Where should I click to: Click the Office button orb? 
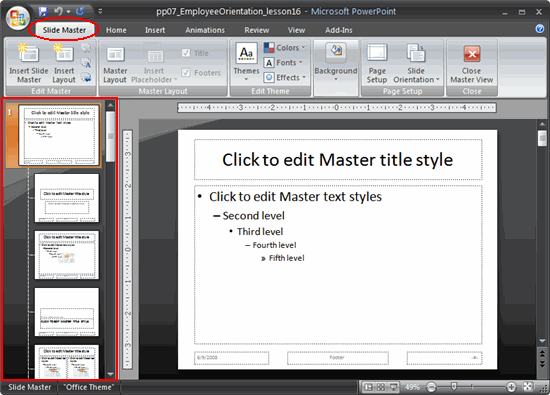coord(18,18)
